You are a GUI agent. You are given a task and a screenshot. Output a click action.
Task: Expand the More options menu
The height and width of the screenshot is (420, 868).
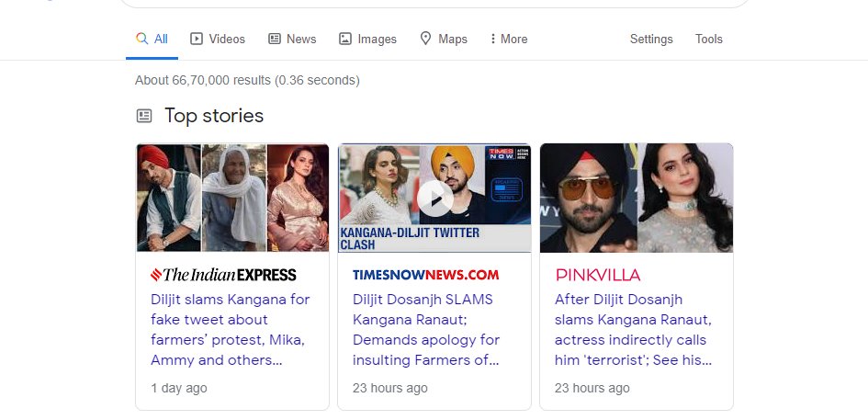pos(509,39)
